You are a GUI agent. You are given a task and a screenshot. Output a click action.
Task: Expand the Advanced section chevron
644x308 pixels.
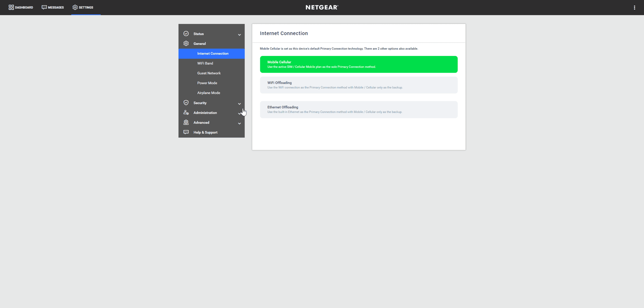click(239, 123)
